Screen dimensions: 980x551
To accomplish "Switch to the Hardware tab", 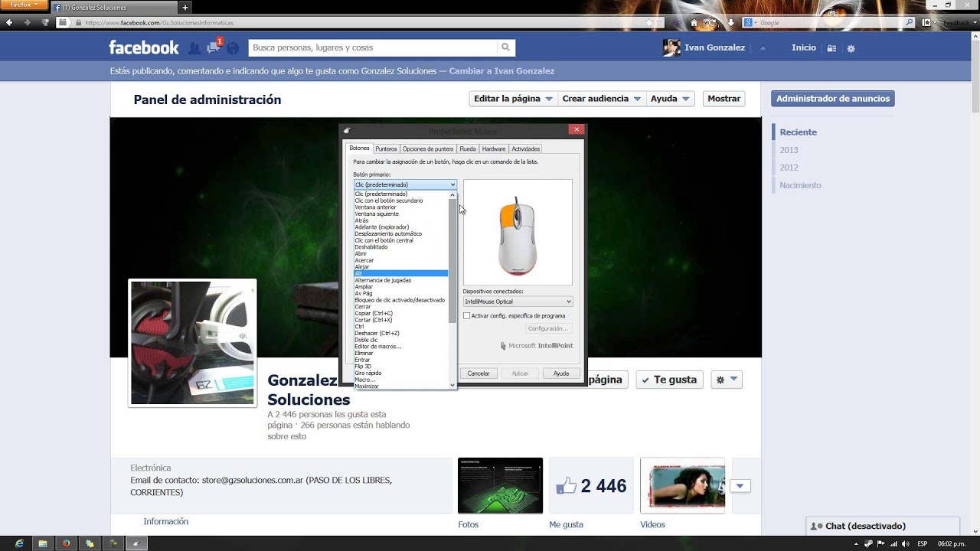I will [x=494, y=148].
